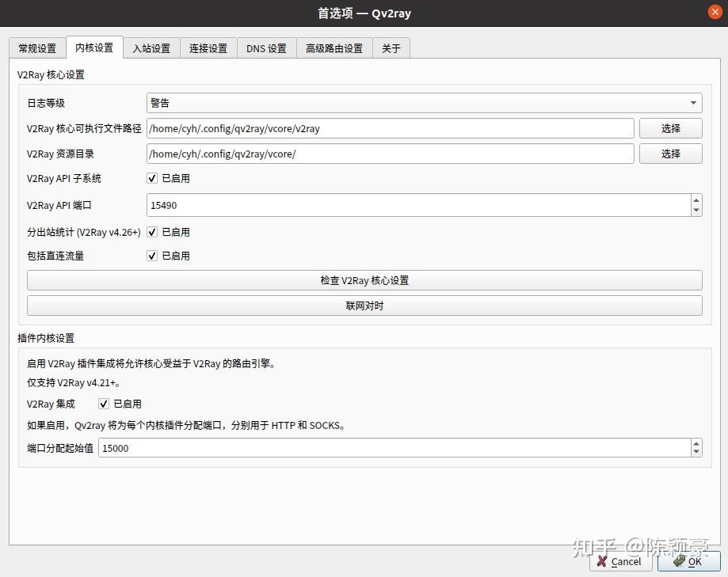Switch to the 常规设置 tab

click(37, 48)
